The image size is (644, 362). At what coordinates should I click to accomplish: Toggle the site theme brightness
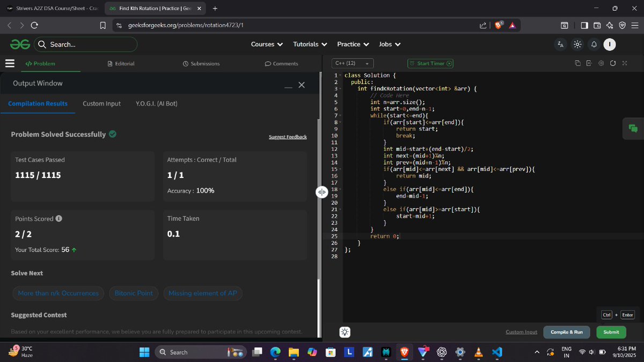click(577, 44)
